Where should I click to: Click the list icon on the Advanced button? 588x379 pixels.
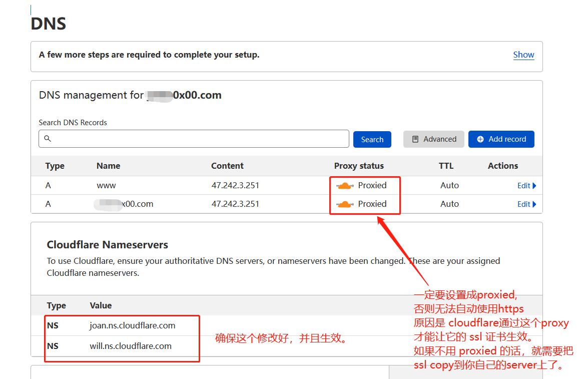[x=415, y=139]
